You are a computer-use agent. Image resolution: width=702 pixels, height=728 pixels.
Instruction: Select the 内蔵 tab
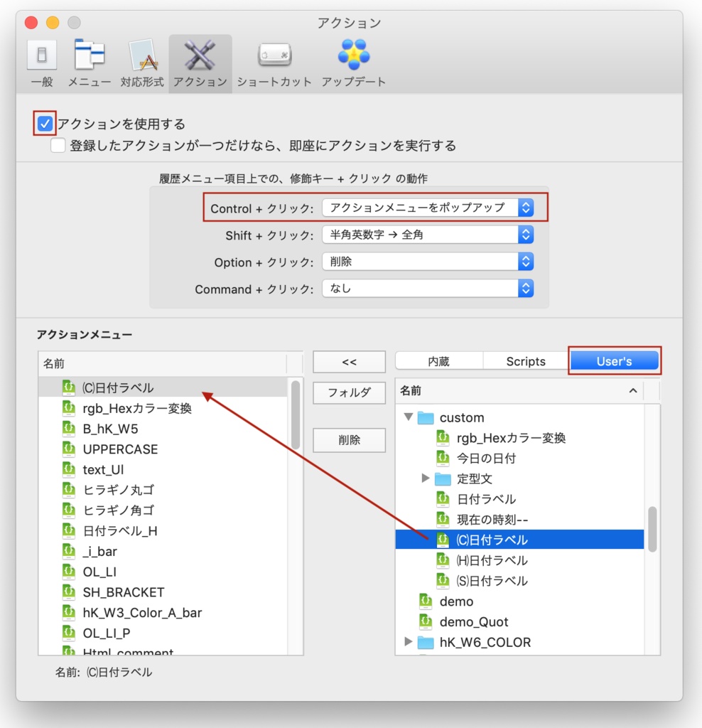coord(438,360)
